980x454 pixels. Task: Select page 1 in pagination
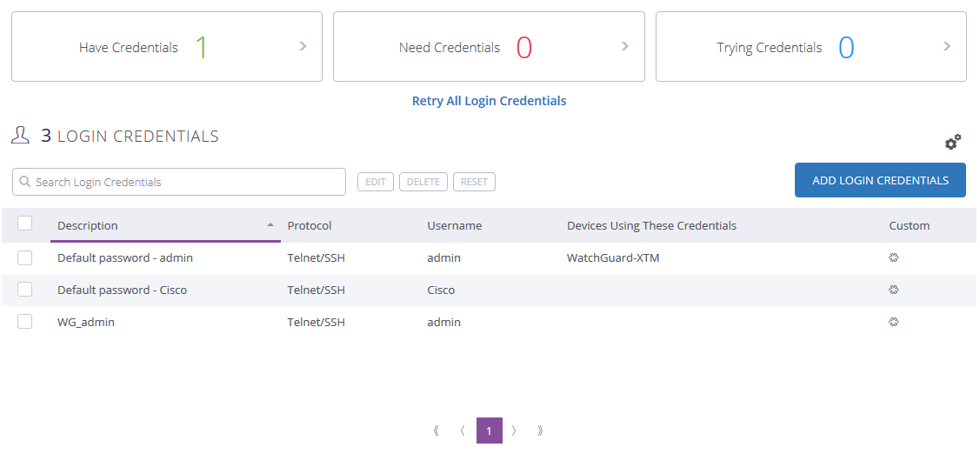pyautogui.click(x=490, y=431)
